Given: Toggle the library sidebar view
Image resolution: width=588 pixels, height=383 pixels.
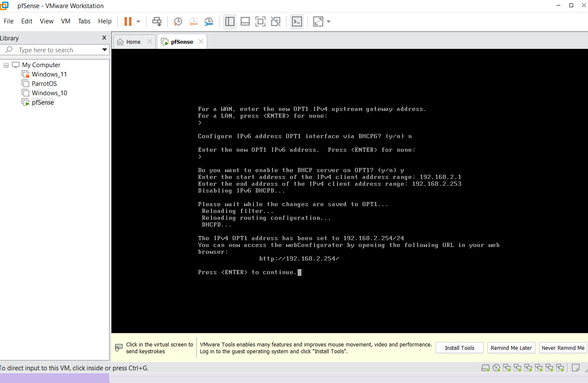Looking at the screenshot, I should [x=230, y=21].
